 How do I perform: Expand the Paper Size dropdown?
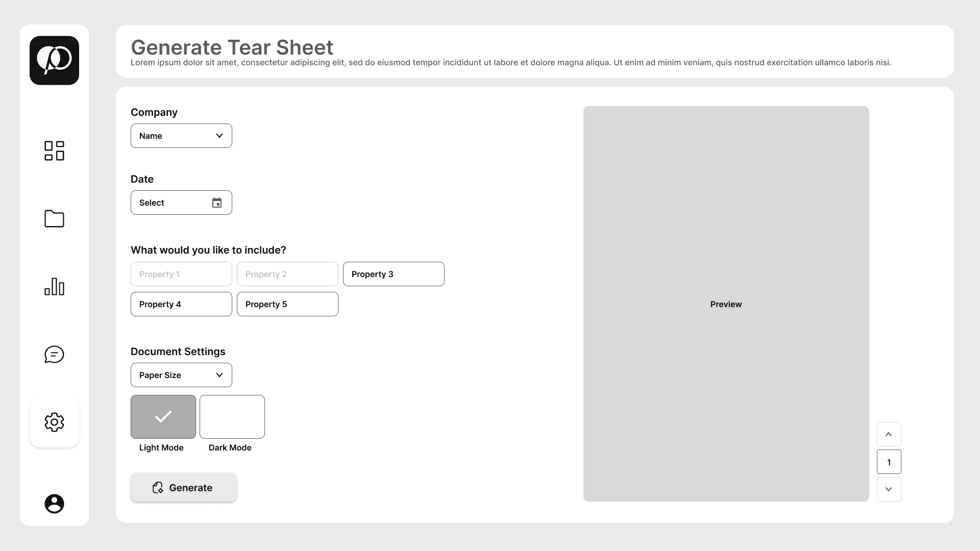click(181, 375)
